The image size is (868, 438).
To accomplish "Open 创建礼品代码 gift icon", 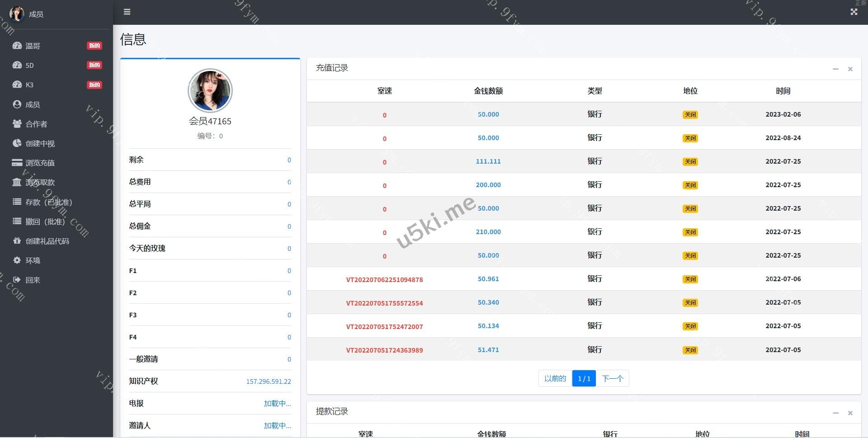I will pos(17,241).
